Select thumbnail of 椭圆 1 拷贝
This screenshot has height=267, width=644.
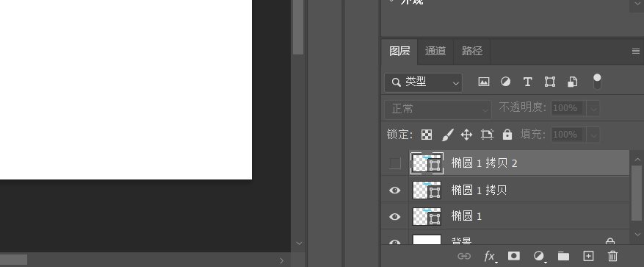point(427,190)
